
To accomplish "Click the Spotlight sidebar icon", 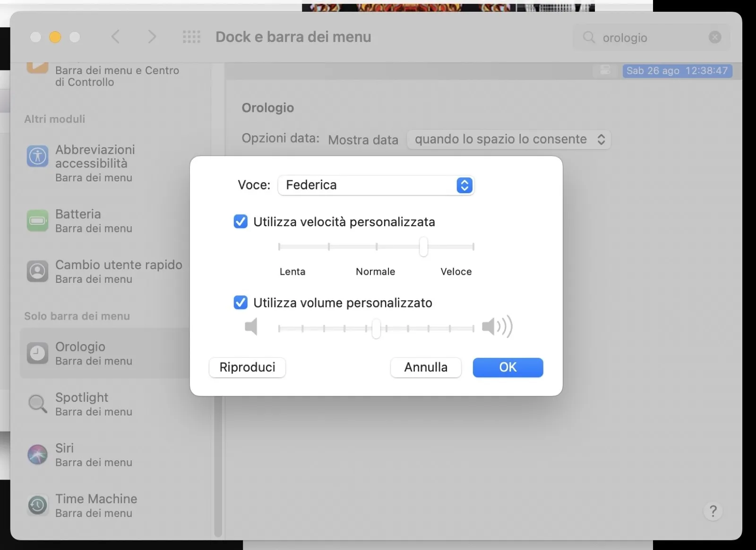I will click(x=37, y=404).
